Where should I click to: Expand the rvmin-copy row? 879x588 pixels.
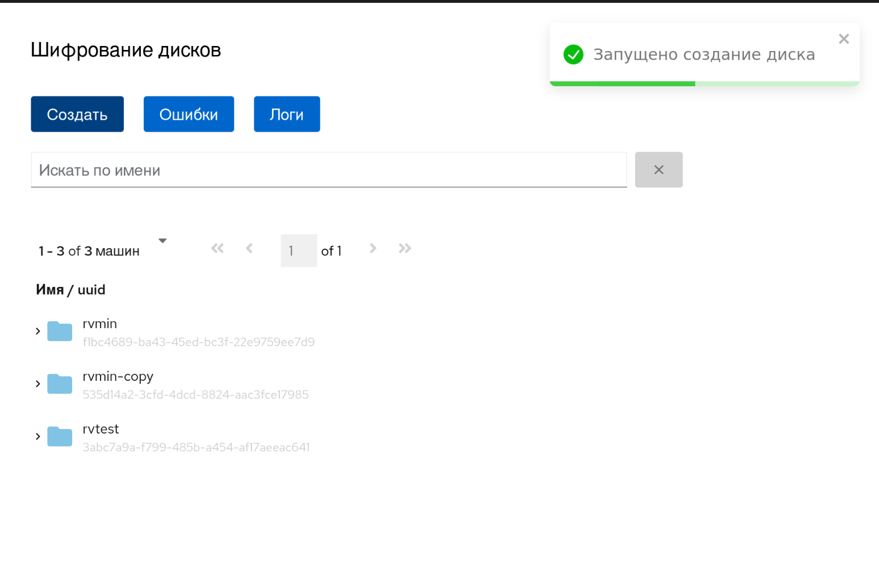pyautogui.click(x=38, y=384)
